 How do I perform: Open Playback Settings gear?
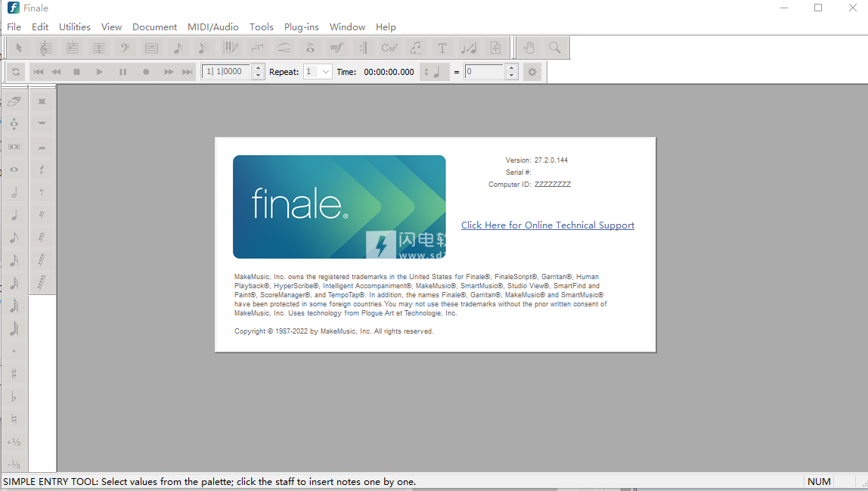[x=532, y=72]
